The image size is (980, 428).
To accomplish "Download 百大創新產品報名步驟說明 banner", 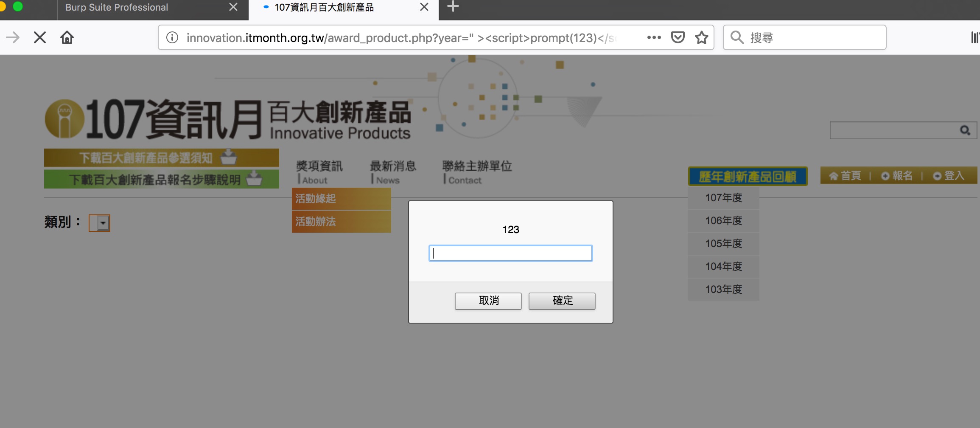I will [162, 179].
